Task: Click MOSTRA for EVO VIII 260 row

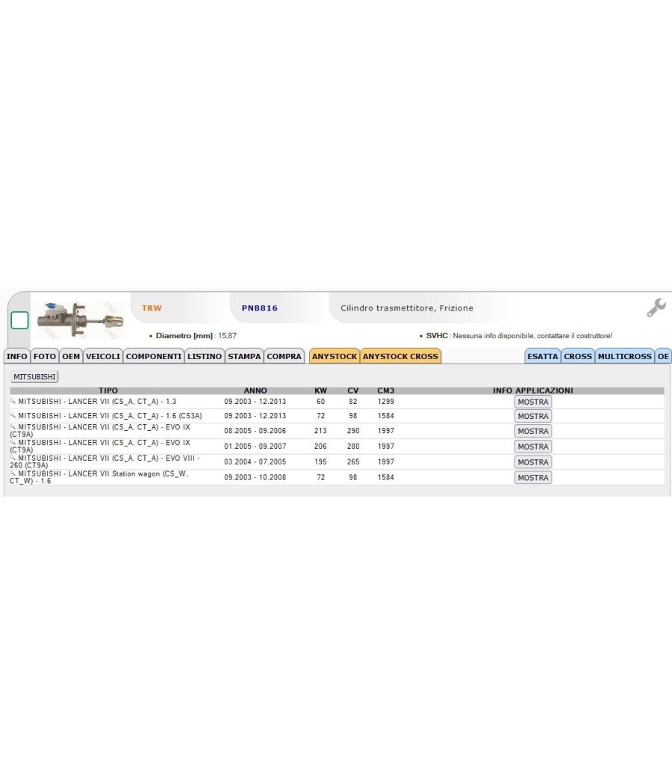Action: click(x=533, y=462)
